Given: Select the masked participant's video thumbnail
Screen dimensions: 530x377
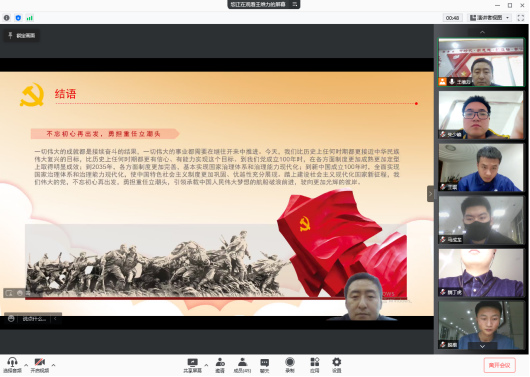Looking at the screenshot, I should point(481,220).
